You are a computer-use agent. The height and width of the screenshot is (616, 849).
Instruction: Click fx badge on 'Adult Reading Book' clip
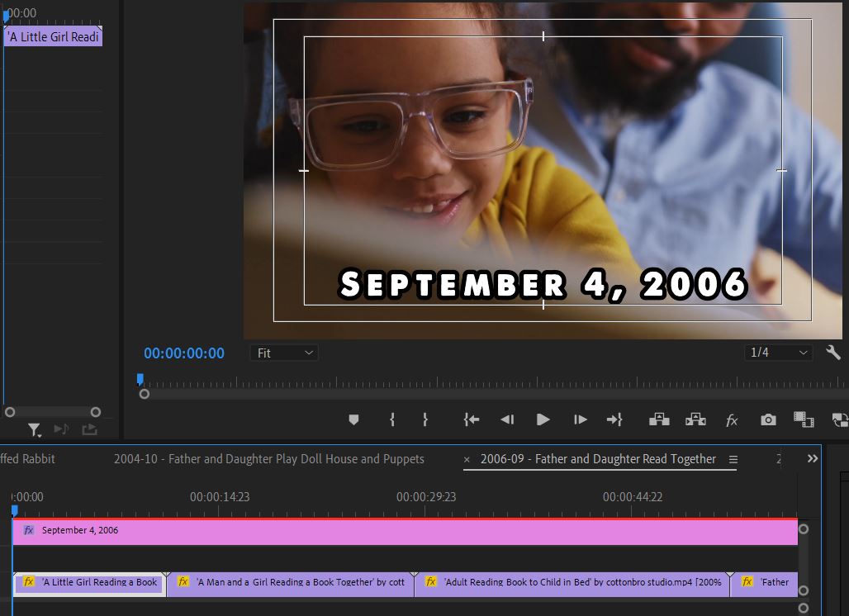point(431,582)
